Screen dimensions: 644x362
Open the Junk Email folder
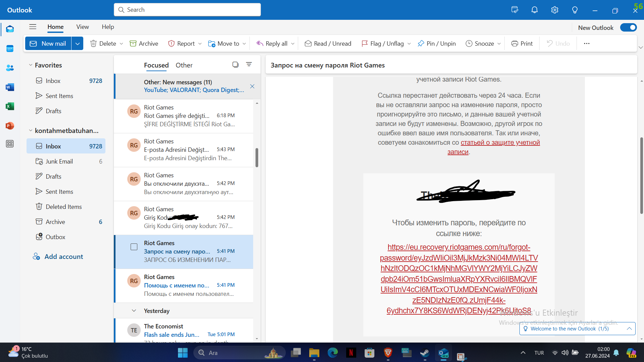pos(66,162)
